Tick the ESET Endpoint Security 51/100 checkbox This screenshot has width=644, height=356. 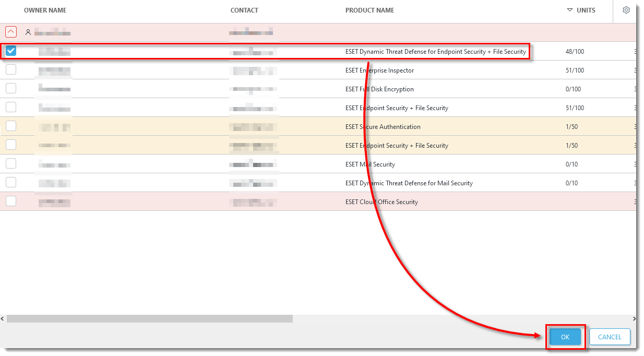coord(11,107)
